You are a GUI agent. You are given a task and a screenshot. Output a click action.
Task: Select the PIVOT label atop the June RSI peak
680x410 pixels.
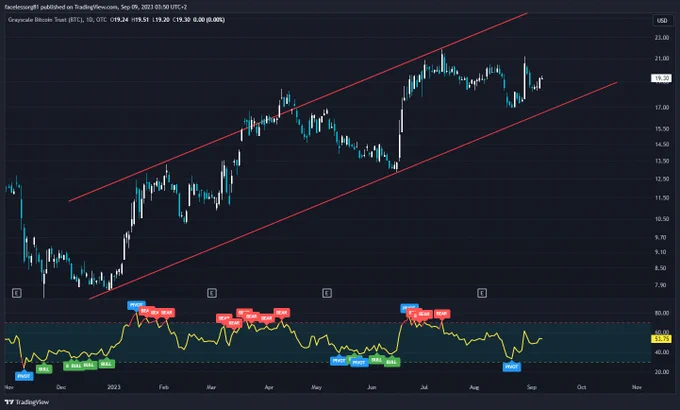(x=409, y=308)
